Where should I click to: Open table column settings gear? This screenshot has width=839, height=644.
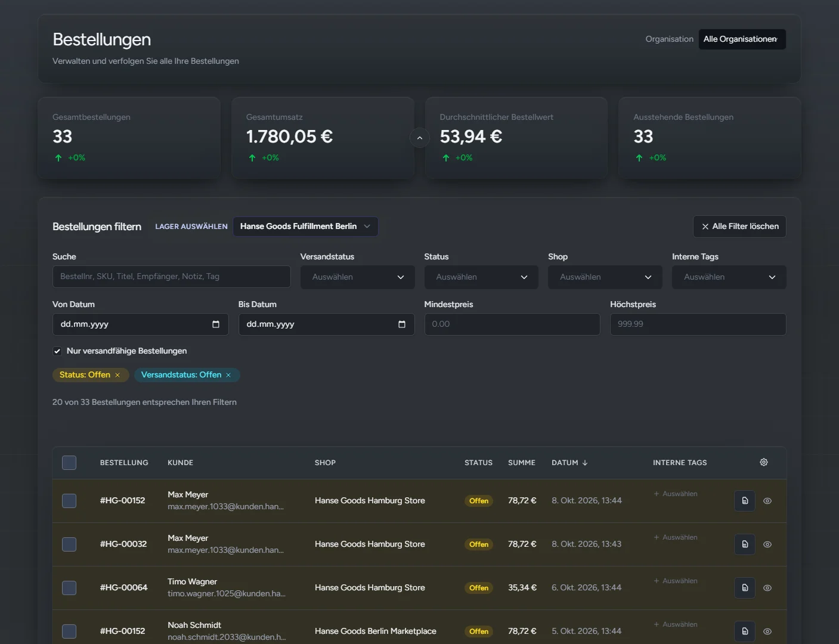764,462
